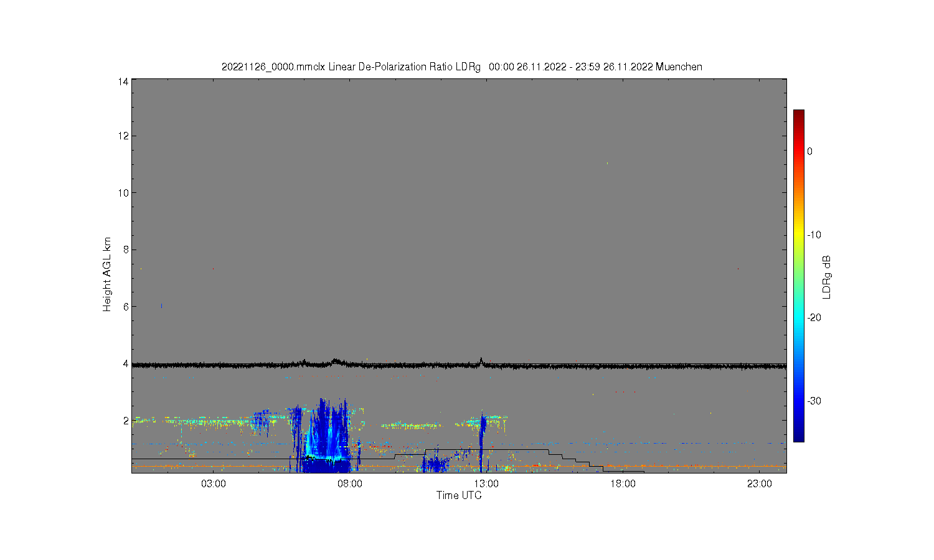Click the 'LDRg dB' colorbar label
Image resolution: width=934 pixels, height=560 pixels.
click(827, 277)
